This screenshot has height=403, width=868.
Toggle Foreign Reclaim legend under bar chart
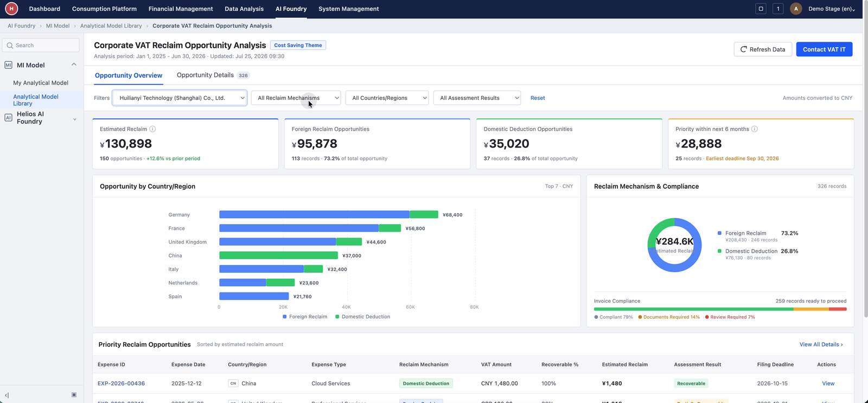tap(305, 317)
